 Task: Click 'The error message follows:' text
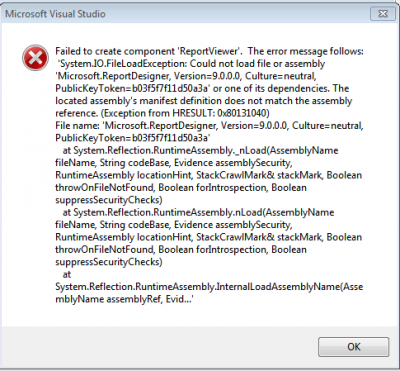pyautogui.click(x=306, y=51)
